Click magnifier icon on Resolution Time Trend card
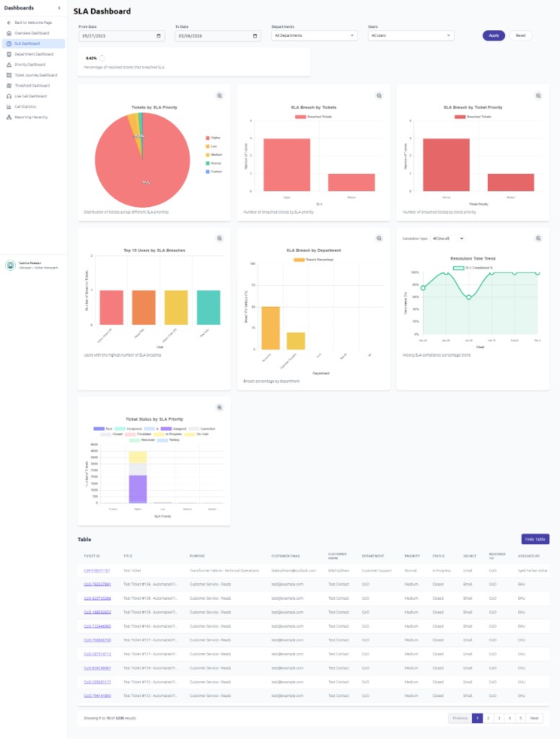560x739 pixels. coord(538,238)
